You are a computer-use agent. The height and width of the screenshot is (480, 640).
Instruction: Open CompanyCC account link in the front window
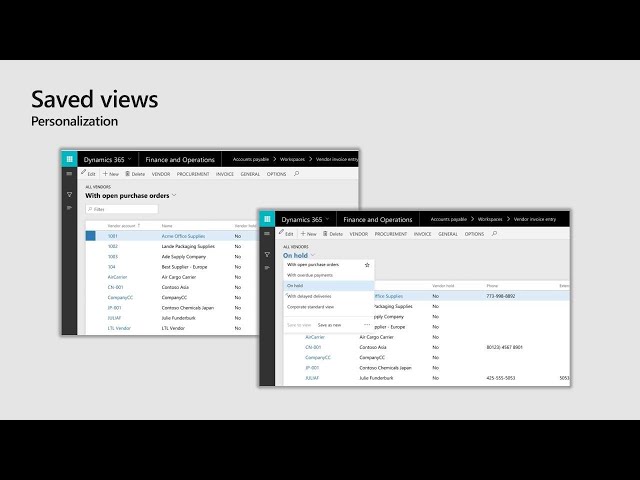point(318,357)
